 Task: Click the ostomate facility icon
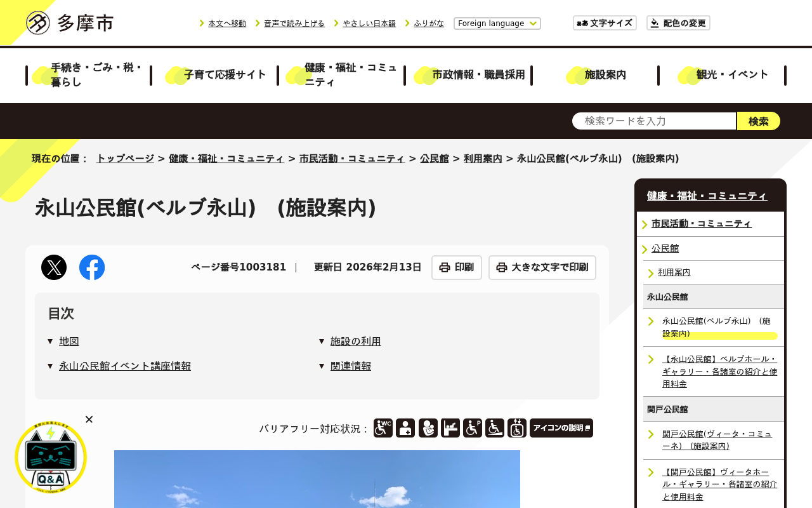(x=405, y=428)
